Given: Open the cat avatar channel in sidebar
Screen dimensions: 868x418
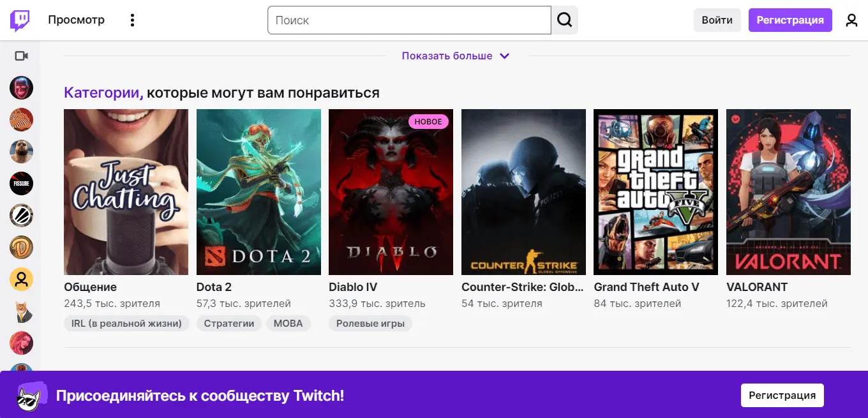Looking at the screenshot, I should 22,311.
